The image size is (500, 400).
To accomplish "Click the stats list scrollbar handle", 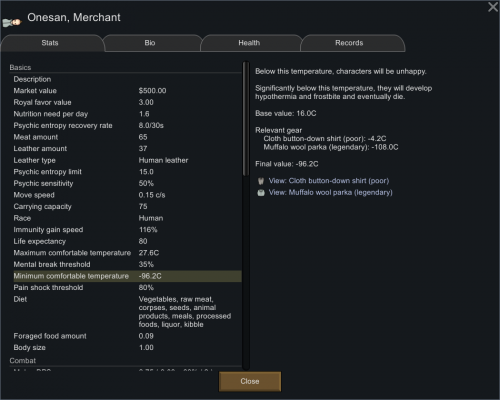I will tap(246, 118).
